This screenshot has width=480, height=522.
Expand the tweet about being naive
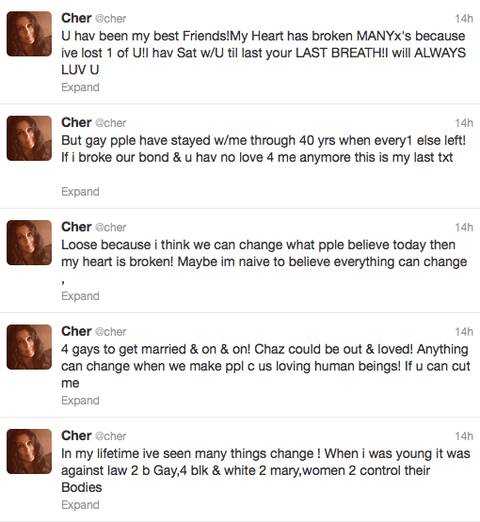point(80,296)
